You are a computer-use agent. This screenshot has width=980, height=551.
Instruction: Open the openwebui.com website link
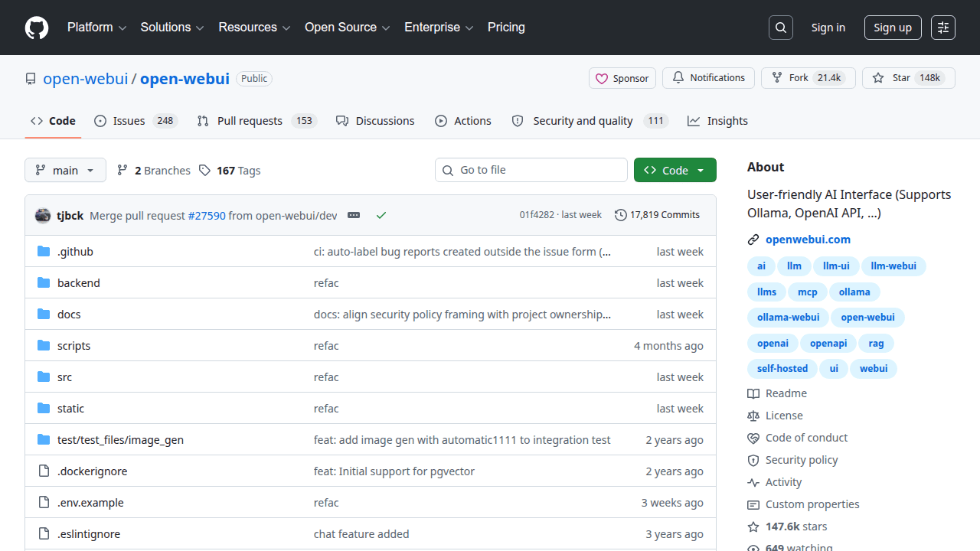point(808,240)
